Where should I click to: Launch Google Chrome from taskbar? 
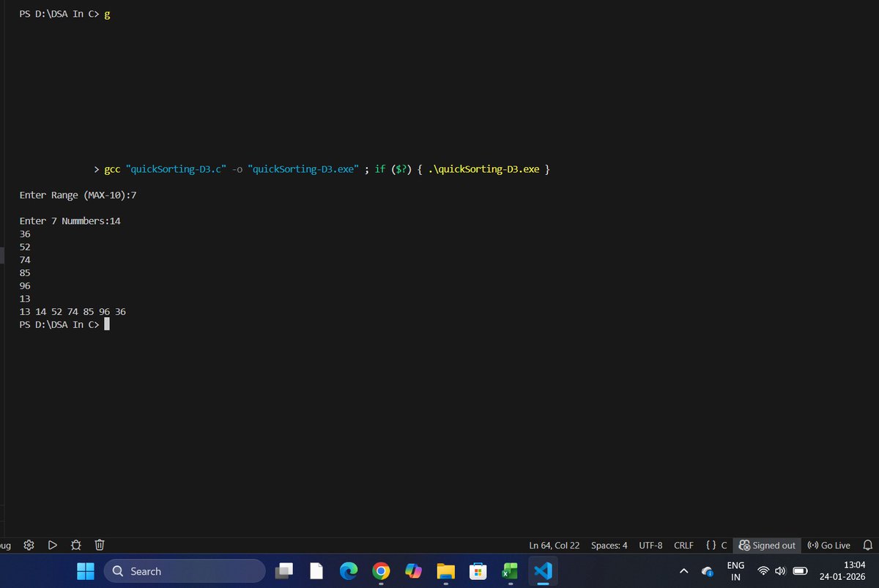click(381, 571)
